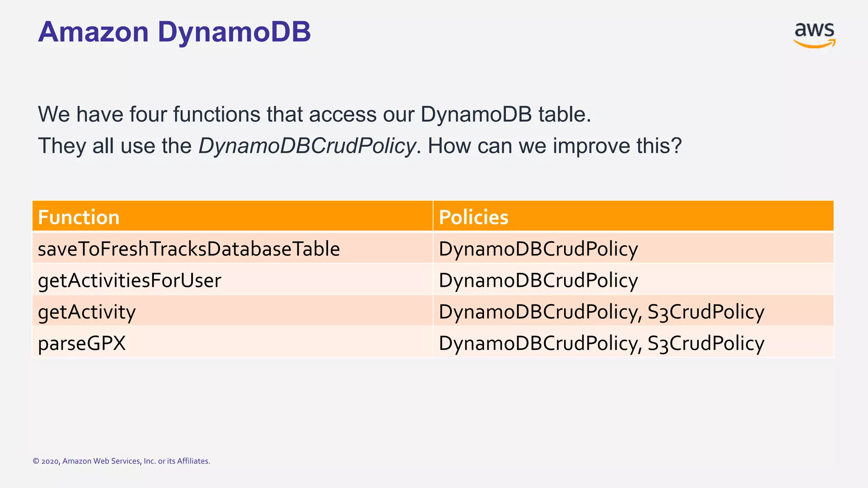Click DynamoDBCrudPolicy in the getActivity row

tap(538, 312)
